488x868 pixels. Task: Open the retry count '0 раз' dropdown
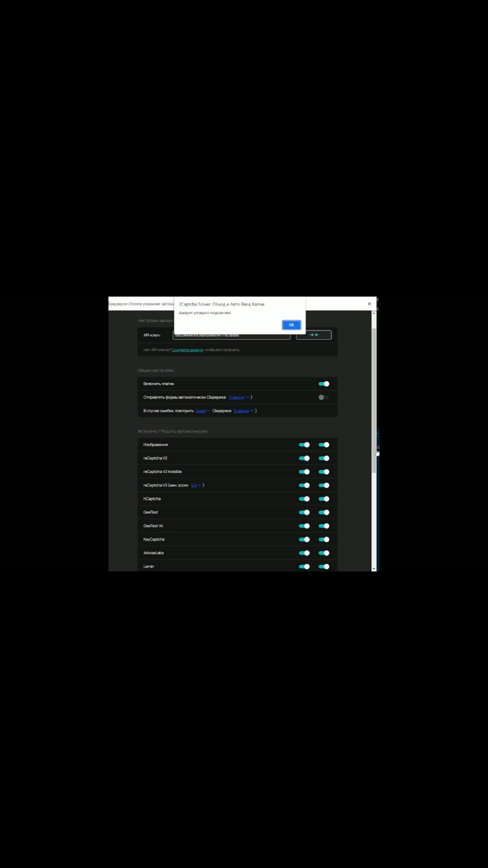203,411
